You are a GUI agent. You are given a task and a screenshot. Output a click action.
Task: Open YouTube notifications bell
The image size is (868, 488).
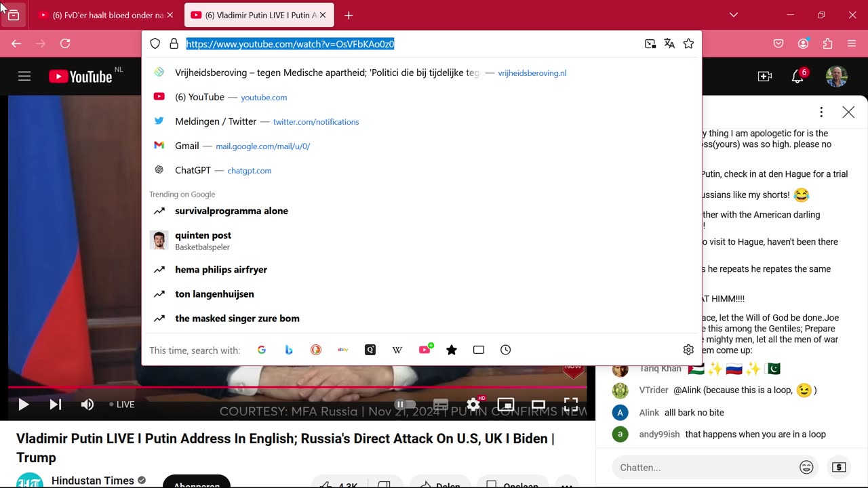click(x=798, y=76)
